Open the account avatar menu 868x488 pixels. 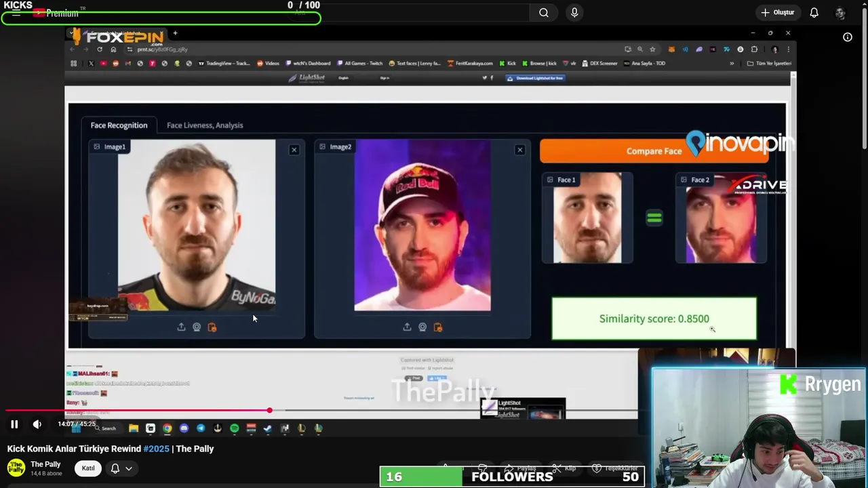click(840, 12)
